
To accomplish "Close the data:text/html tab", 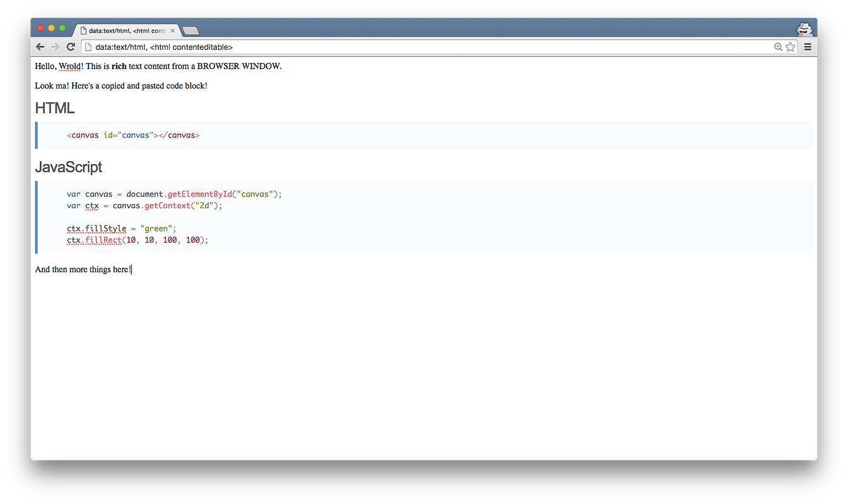I will pos(173,30).
